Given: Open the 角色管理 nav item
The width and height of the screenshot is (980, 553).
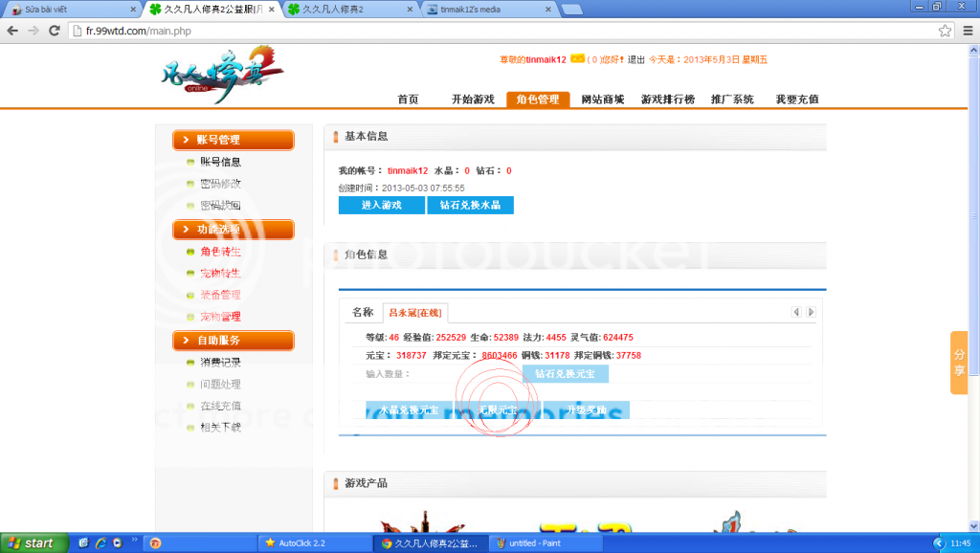Looking at the screenshot, I should click(x=538, y=100).
